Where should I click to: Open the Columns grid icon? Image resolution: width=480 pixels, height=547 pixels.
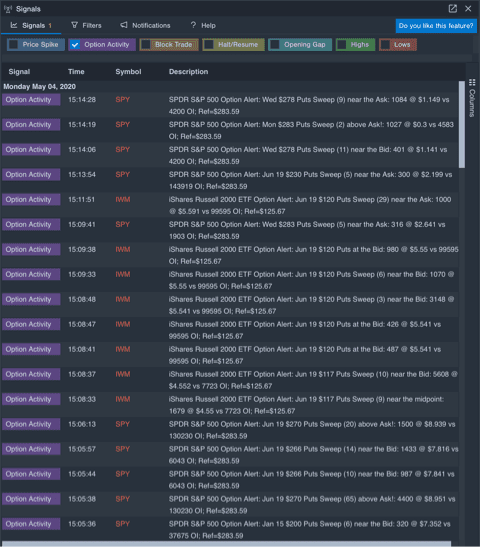[x=472, y=82]
